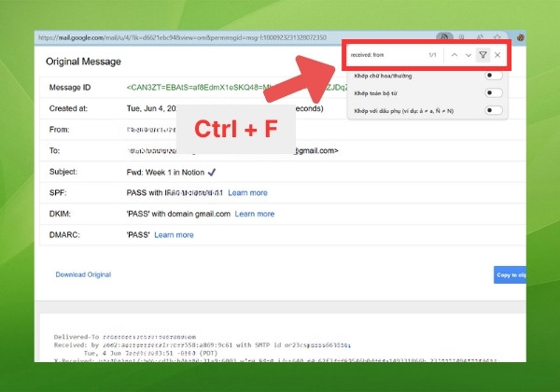The image size is (560, 392).
Task: Click the "Delivered-To" header line
Action: (x=125, y=337)
